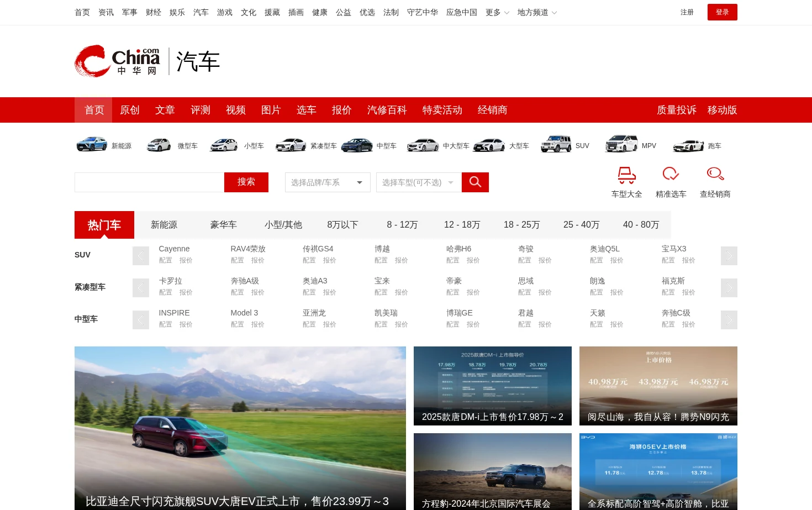Viewport: 812px width, 510px height.
Task: Open 质量投诉 in navigation bar
Action: [x=677, y=110]
